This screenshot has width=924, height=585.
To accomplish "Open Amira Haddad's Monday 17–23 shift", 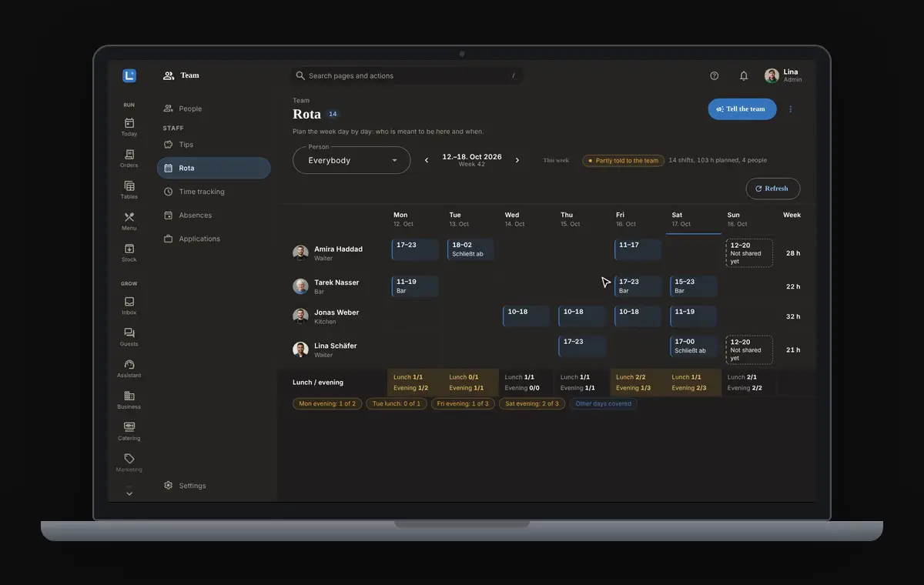I will click(x=415, y=249).
